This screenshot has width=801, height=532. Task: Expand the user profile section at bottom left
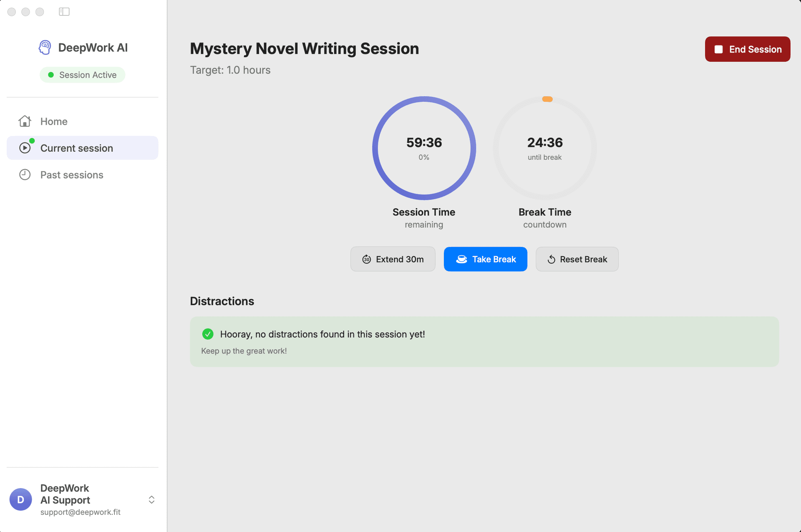tap(83, 499)
